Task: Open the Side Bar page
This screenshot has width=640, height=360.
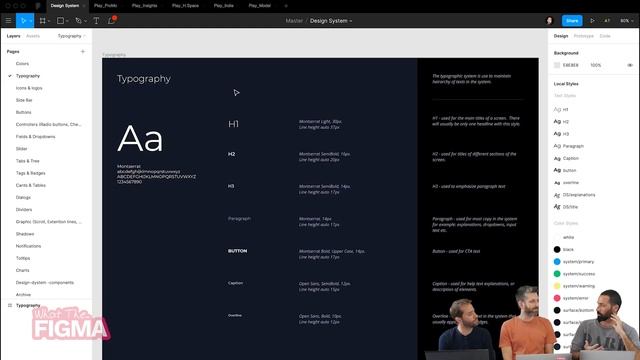Action: click(x=24, y=100)
